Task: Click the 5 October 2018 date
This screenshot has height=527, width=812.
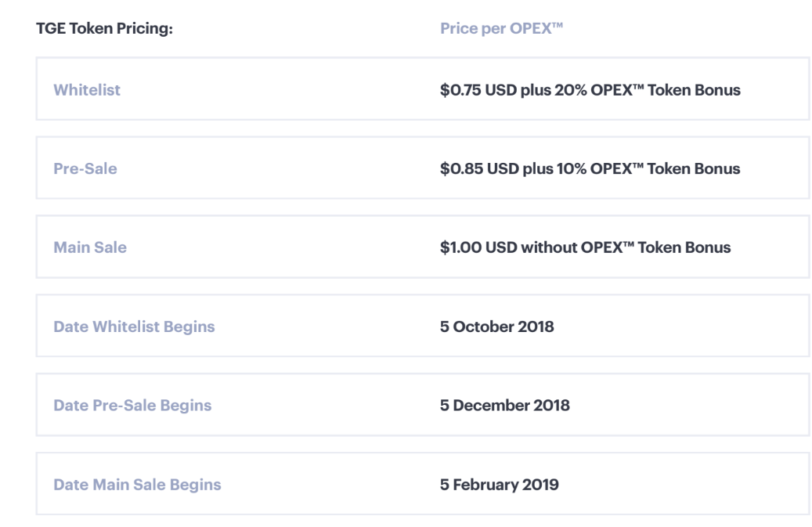Action: (496, 327)
